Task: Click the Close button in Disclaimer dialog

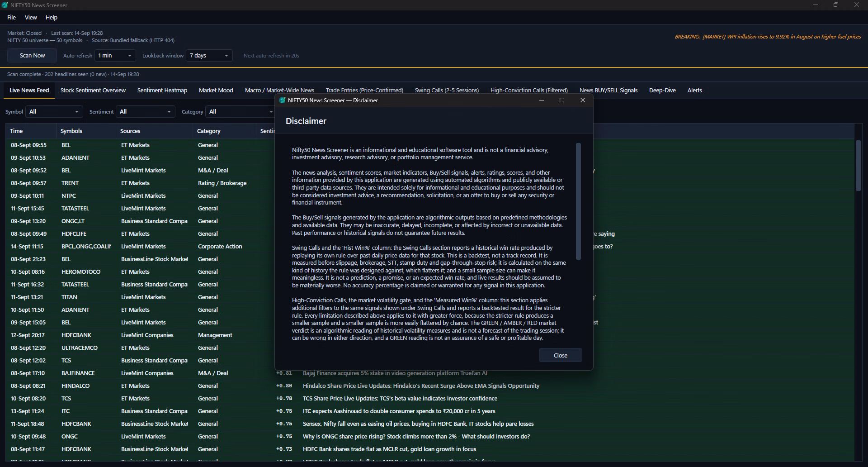Action: click(560, 355)
